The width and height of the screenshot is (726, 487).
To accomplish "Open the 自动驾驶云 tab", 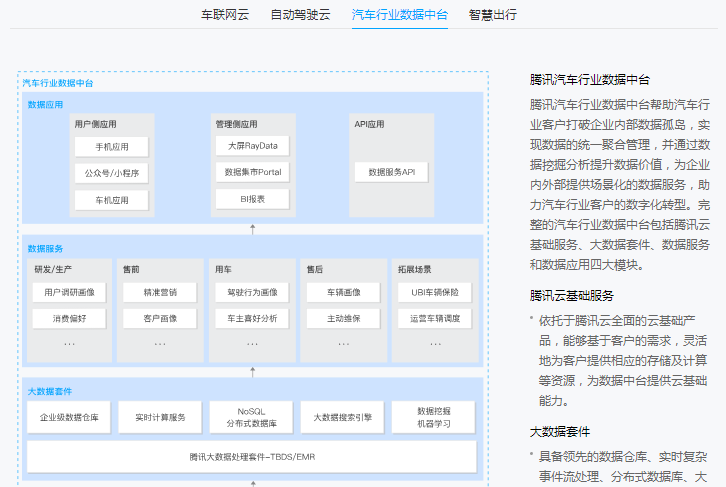I will click(300, 15).
